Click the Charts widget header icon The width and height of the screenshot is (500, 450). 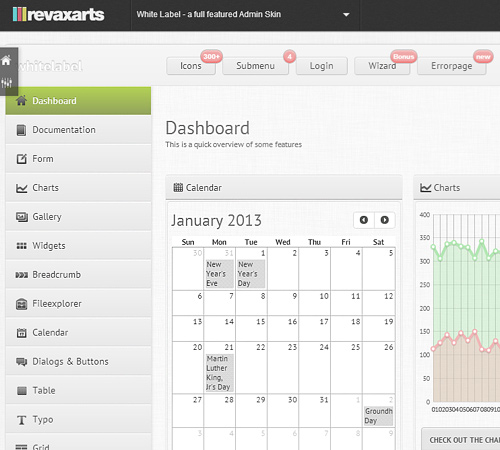(426, 188)
